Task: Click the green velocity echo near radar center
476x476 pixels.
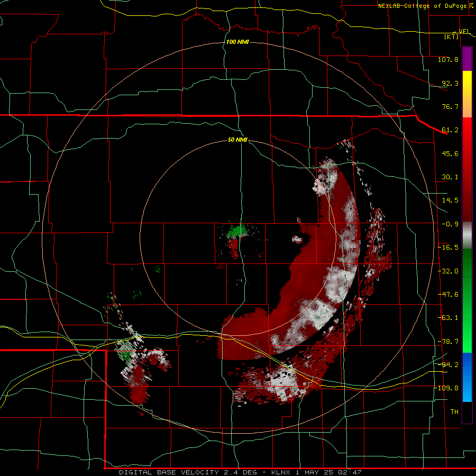Action: pyautogui.click(x=237, y=232)
